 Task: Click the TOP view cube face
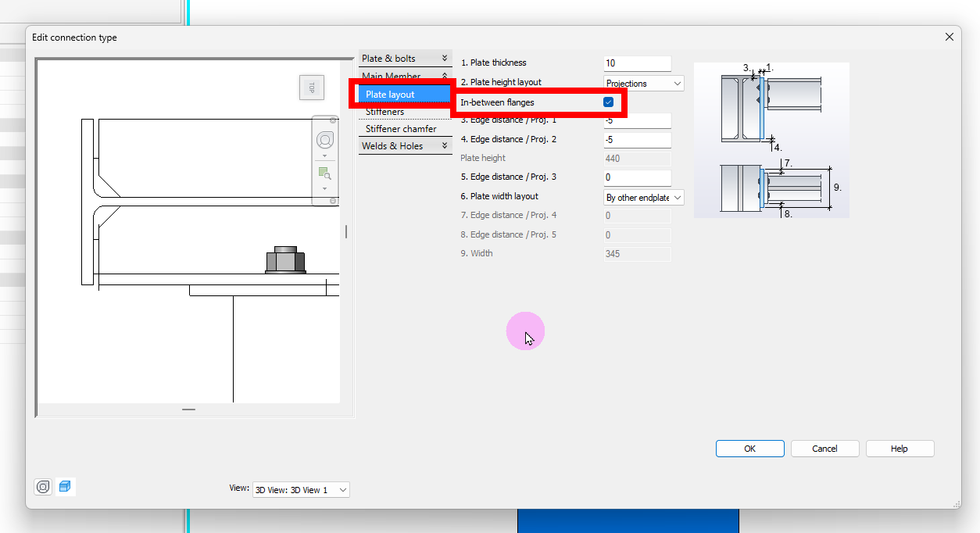pyautogui.click(x=312, y=88)
